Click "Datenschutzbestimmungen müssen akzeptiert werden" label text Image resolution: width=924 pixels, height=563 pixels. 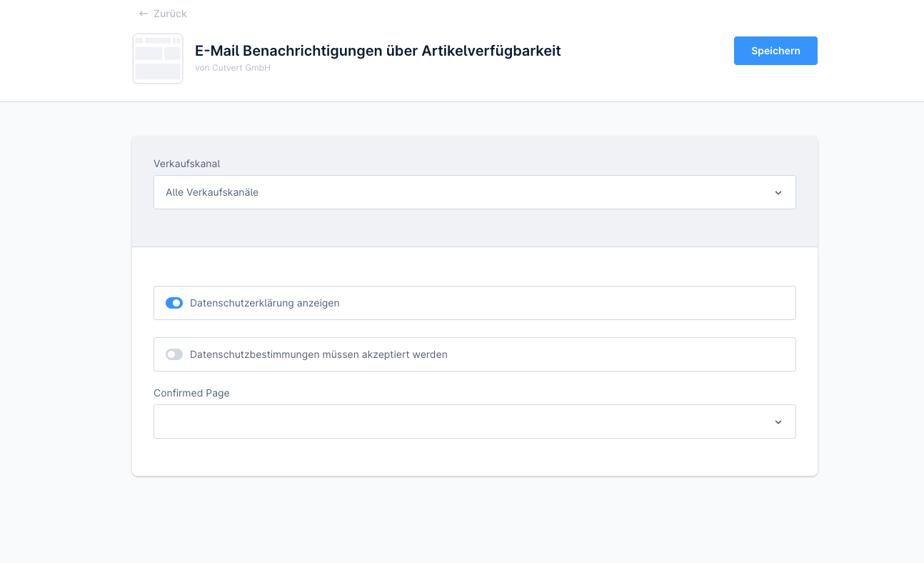(x=318, y=354)
